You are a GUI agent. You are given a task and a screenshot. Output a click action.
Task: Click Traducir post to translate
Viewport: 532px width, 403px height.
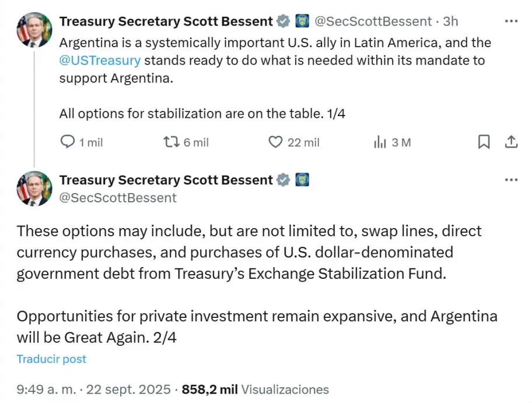tap(51, 359)
